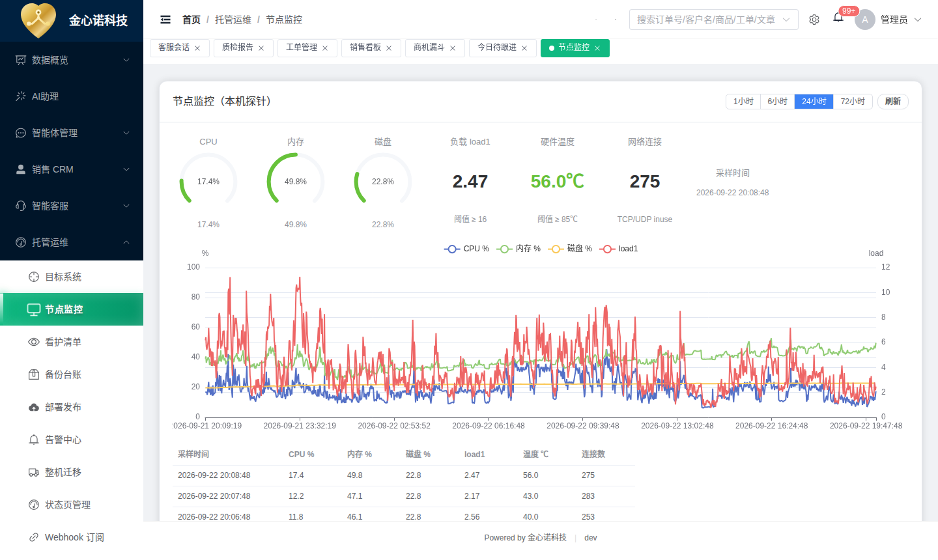Click the 告警中心 bell icon

(x=34, y=440)
